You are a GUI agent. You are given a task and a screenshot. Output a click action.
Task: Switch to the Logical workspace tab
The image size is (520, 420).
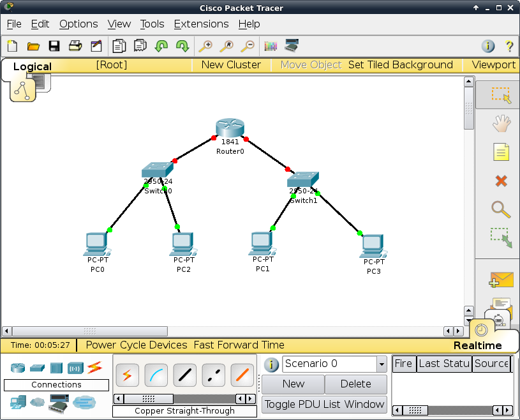click(x=32, y=66)
